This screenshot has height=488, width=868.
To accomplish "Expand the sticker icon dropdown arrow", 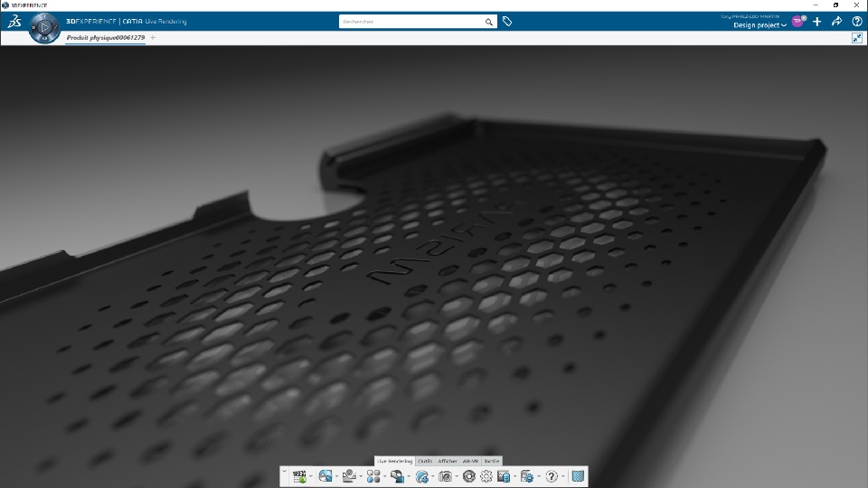I will (x=409, y=477).
